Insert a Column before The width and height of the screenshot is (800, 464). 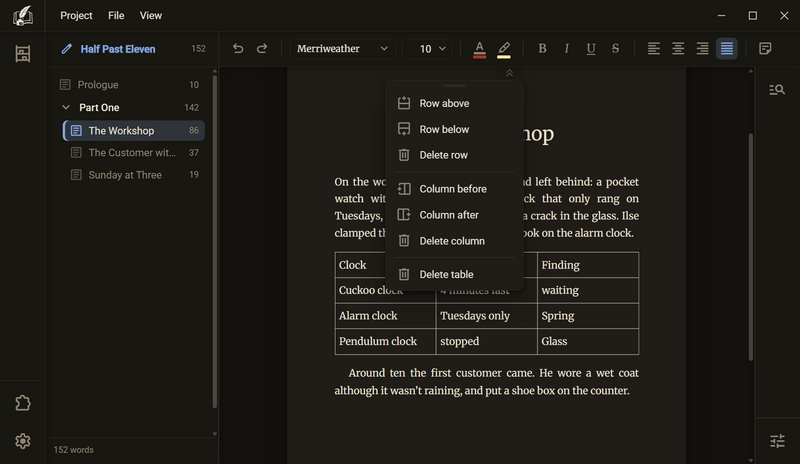(x=454, y=189)
